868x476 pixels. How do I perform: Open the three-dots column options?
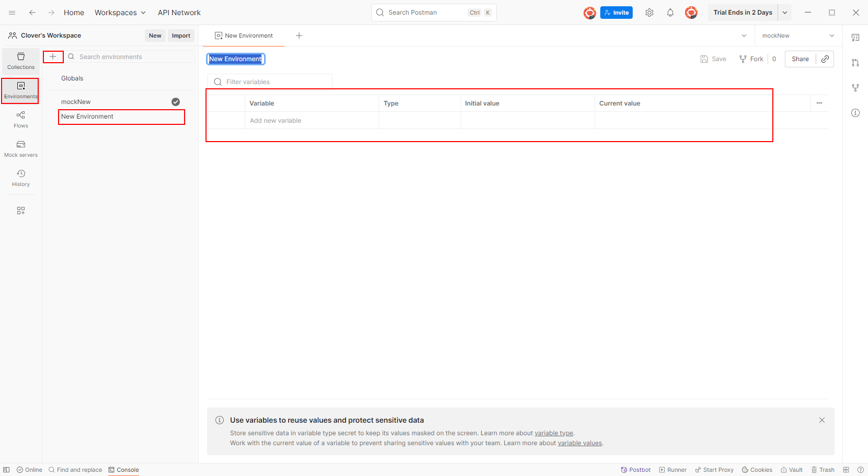[819, 103]
